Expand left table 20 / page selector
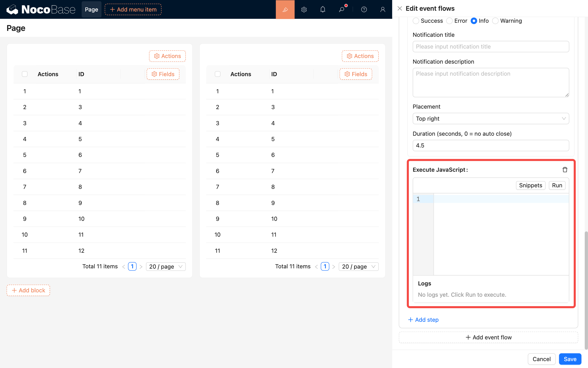This screenshot has height=368, width=588. [166, 267]
